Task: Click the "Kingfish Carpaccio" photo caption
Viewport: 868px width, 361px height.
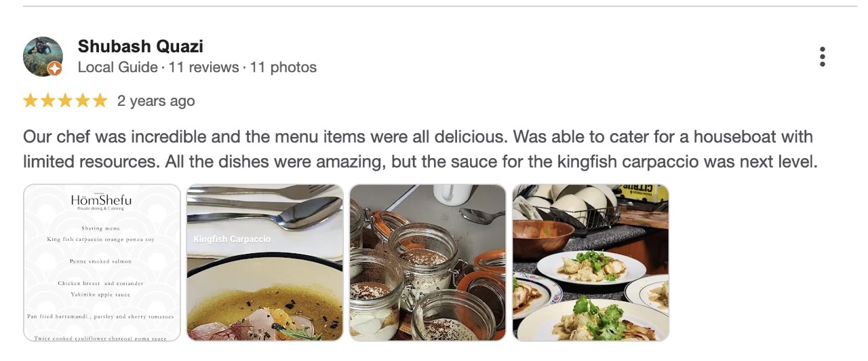Action: pyautogui.click(x=232, y=239)
